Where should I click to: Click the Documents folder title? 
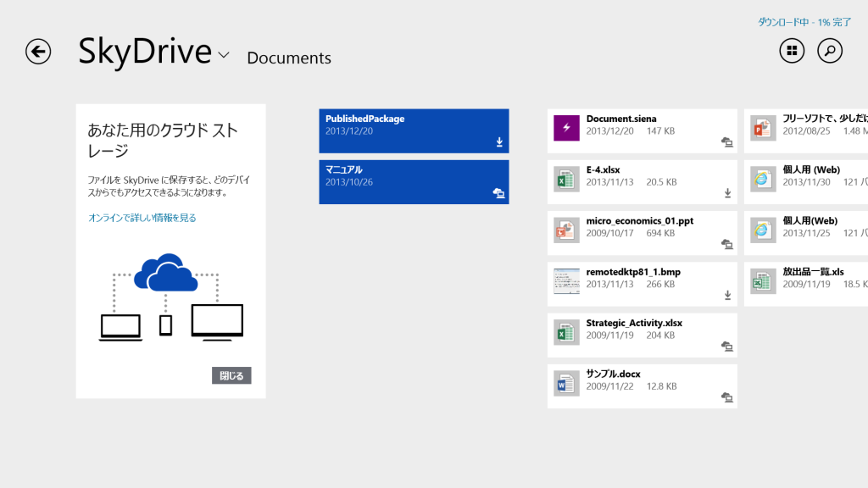(x=289, y=58)
